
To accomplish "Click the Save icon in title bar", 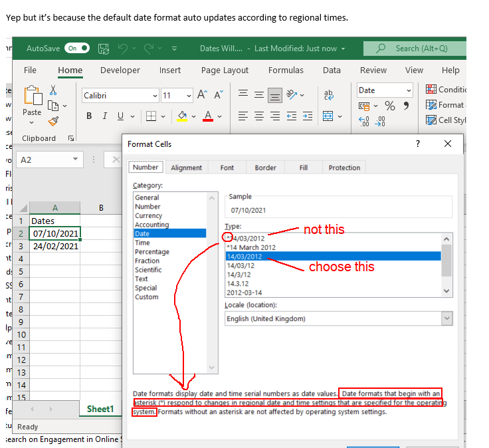I will tap(103, 49).
